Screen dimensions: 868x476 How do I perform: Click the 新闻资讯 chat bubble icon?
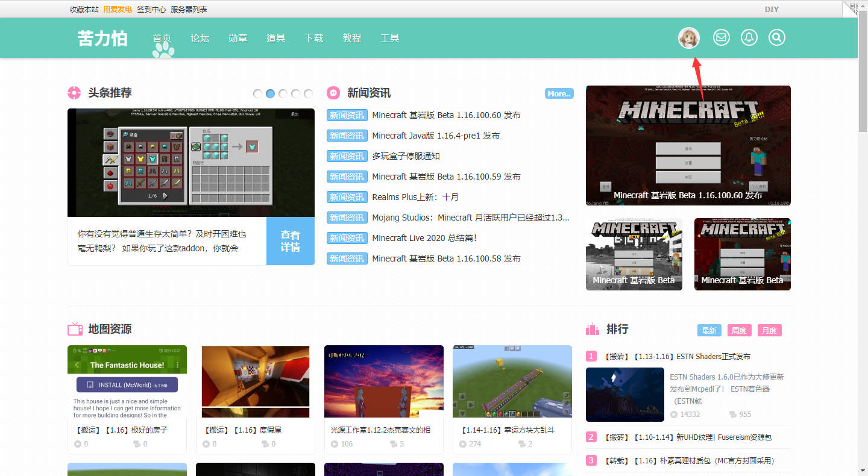tap(333, 93)
